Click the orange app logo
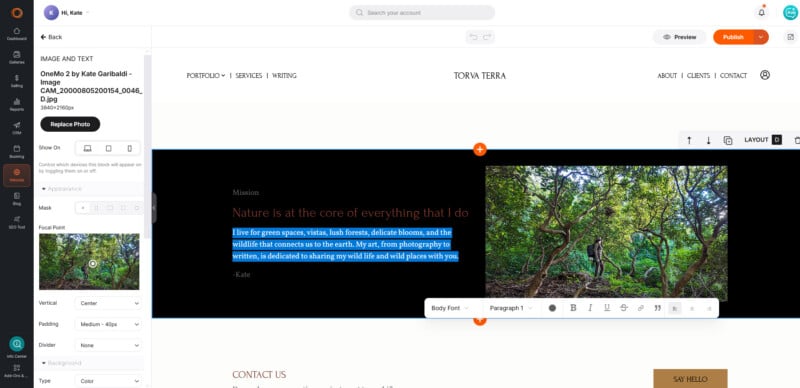This screenshot has width=800, height=388. coord(17,13)
